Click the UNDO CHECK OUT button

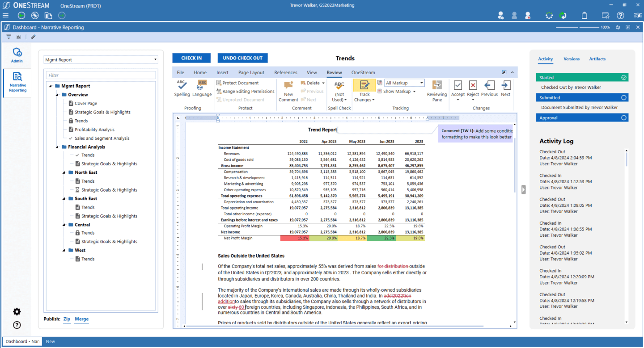click(x=243, y=58)
